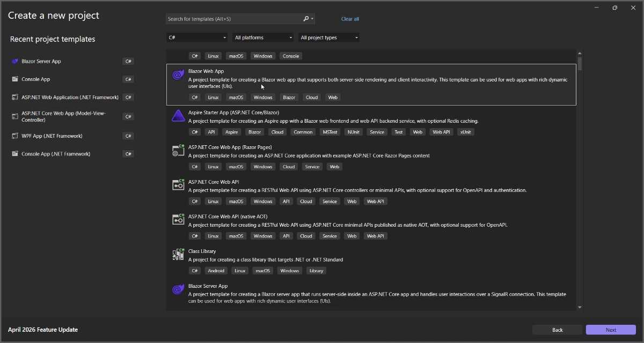Click the ASP.NET Core Web API (native AOT) icon
Image resolution: width=644 pixels, height=343 pixels.
tap(178, 220)
